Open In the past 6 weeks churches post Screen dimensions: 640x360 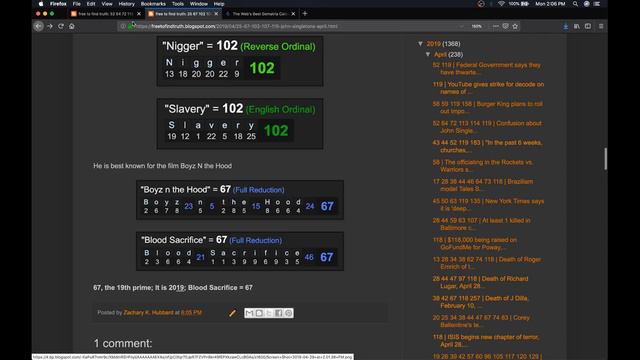487,146
